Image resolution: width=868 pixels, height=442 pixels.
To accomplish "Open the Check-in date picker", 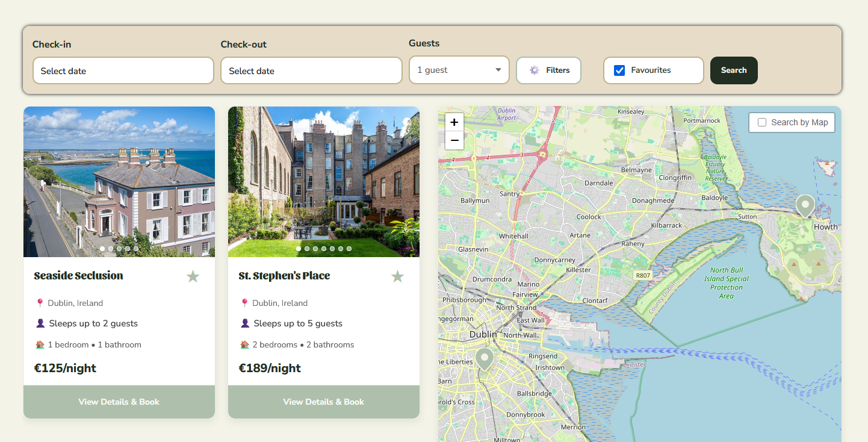I will pyautogui.click(x=123, y=70).
